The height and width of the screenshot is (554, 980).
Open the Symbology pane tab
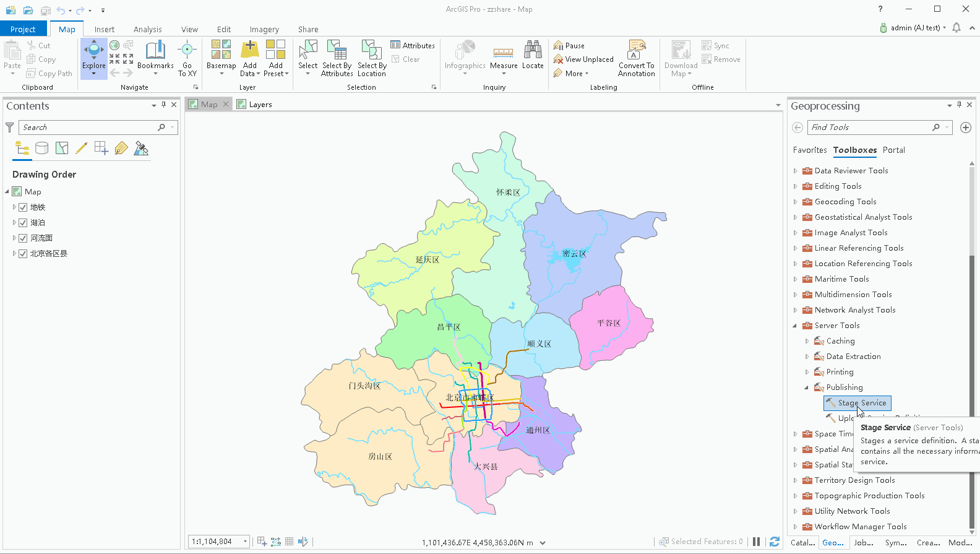[x=896, y=543]
